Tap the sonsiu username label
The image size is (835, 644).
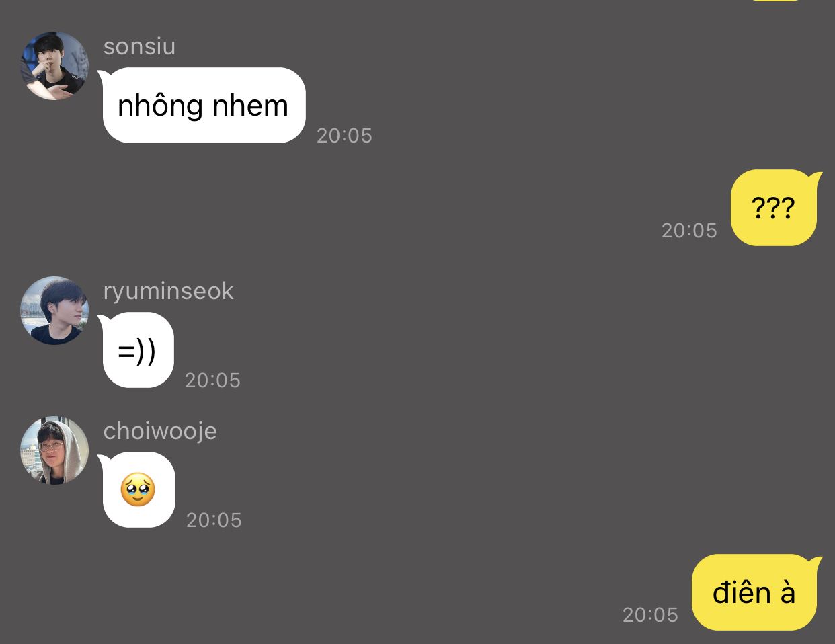point(140,46)
